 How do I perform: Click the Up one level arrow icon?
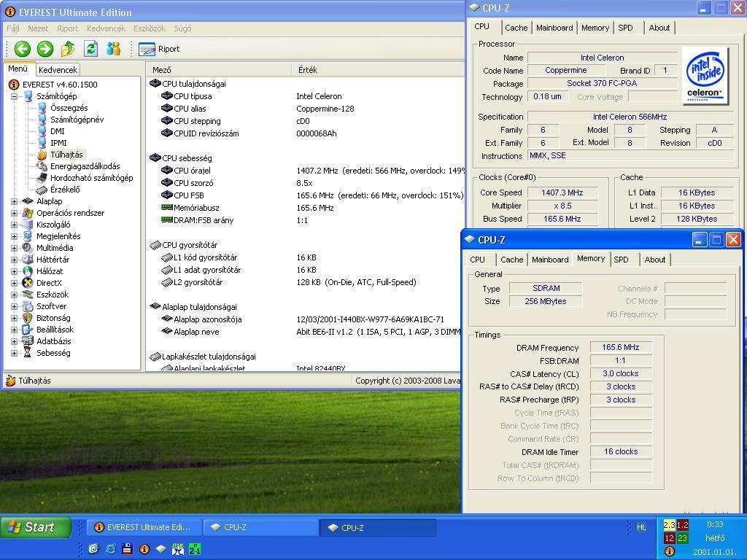coord(68,49)
